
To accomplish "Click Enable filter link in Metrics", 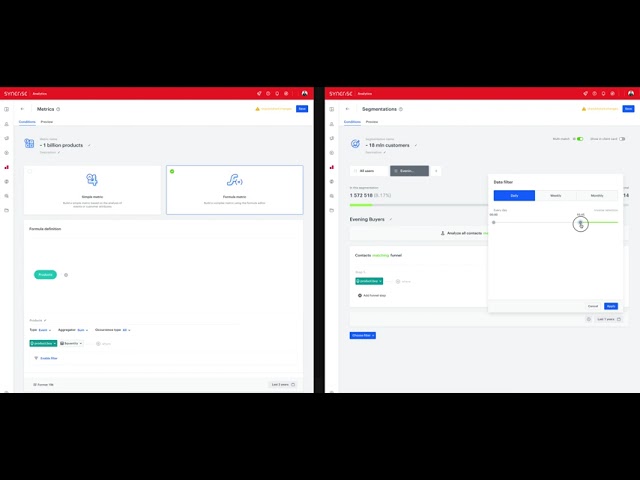I will (46, 358).
